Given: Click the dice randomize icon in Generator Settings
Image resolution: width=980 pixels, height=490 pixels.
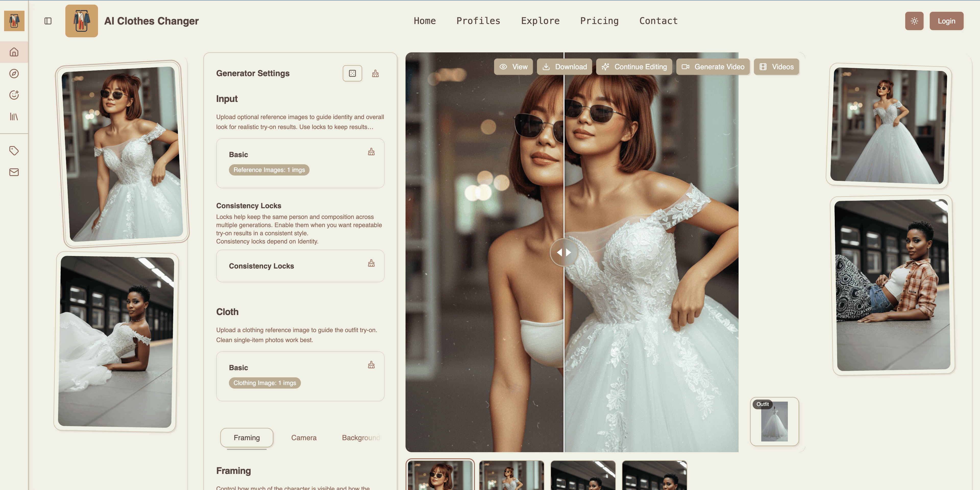Looking at the screenshot, I should 352,73.
